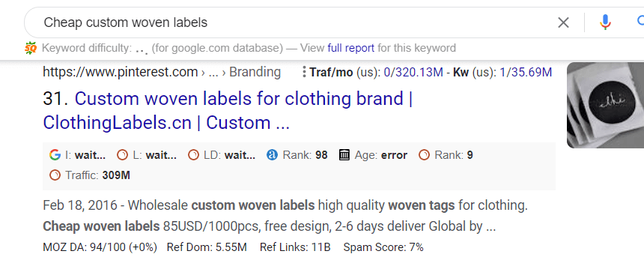
Task: Click the Age archive building icon
Action: (x=344, y=155)
